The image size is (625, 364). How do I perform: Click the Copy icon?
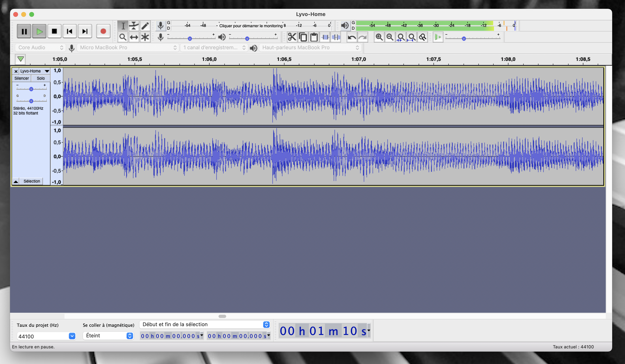point(303,37)
